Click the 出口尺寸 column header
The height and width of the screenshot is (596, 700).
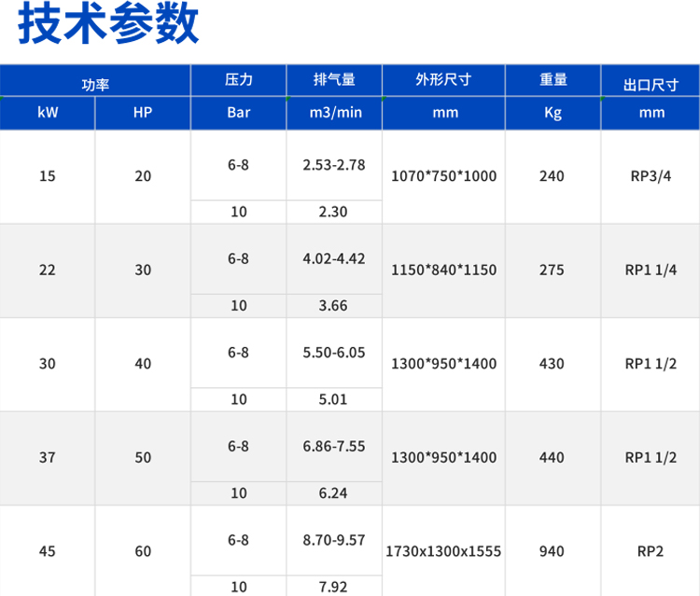(x=651, y=84)
